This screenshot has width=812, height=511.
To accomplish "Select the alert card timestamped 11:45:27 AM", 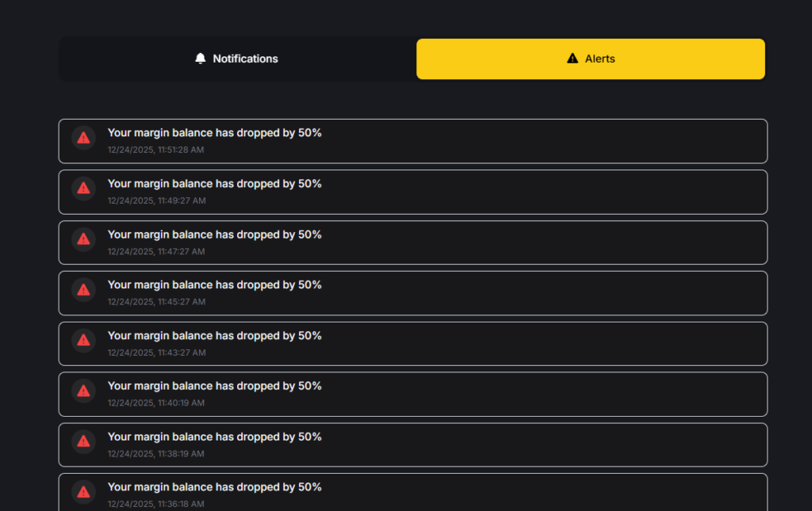I will [x=412, y=293].
